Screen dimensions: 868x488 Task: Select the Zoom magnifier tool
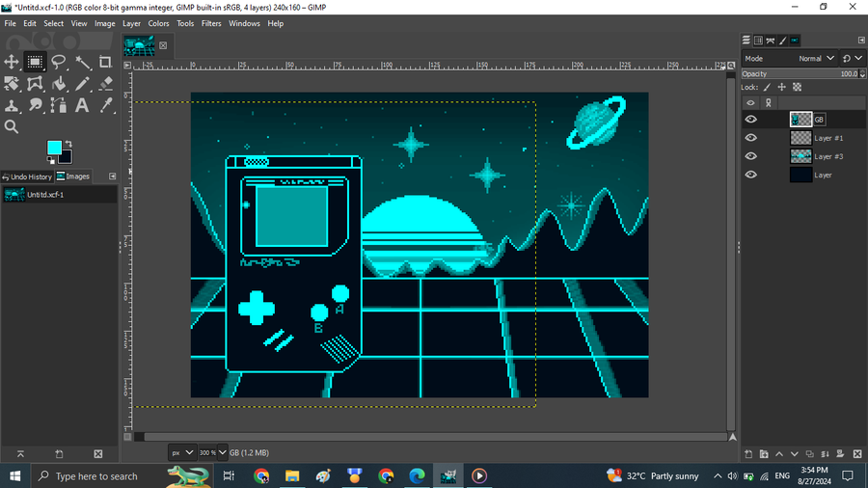click(11, 126)
